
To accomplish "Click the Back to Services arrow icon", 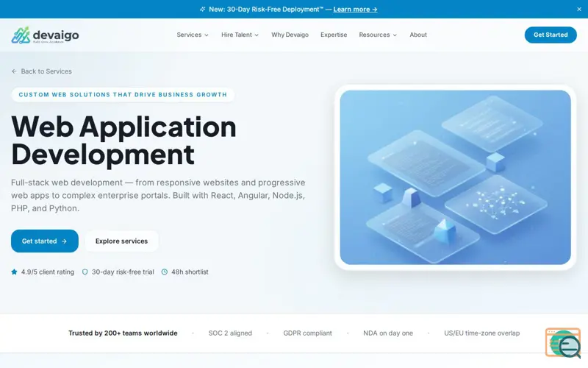I will click(x=14, y=71).
